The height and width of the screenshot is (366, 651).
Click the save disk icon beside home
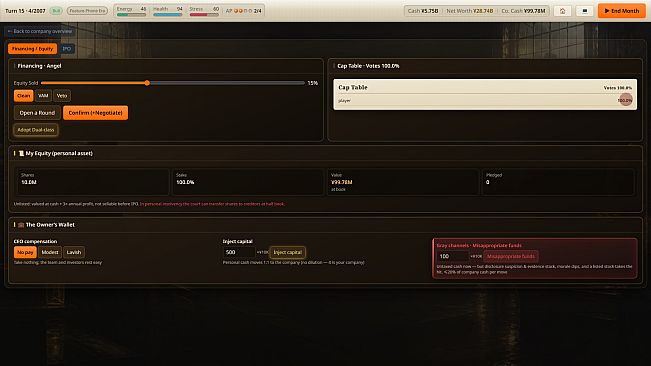tap(585, 11)
